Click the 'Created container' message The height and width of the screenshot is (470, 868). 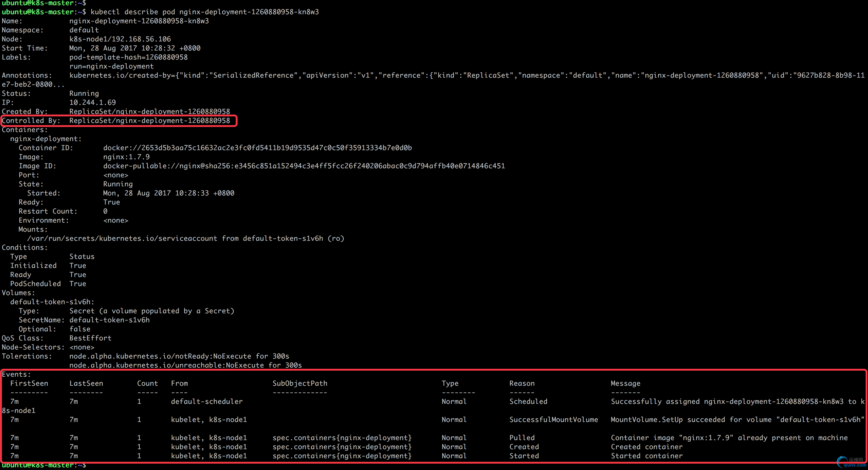pyautogui.click(x=647, y=447)
